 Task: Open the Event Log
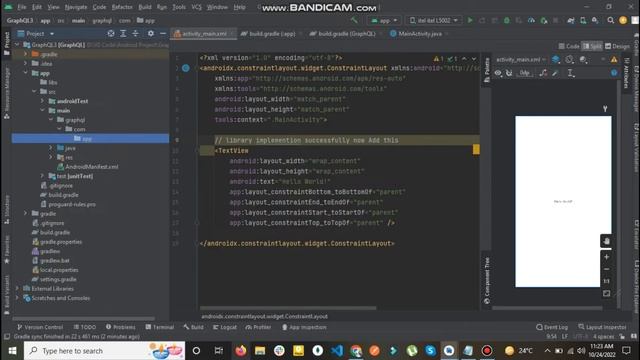point(552,327)
